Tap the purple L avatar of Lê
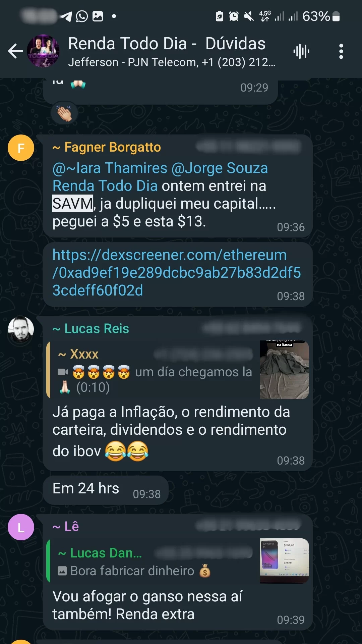 [x=21, y=527]
